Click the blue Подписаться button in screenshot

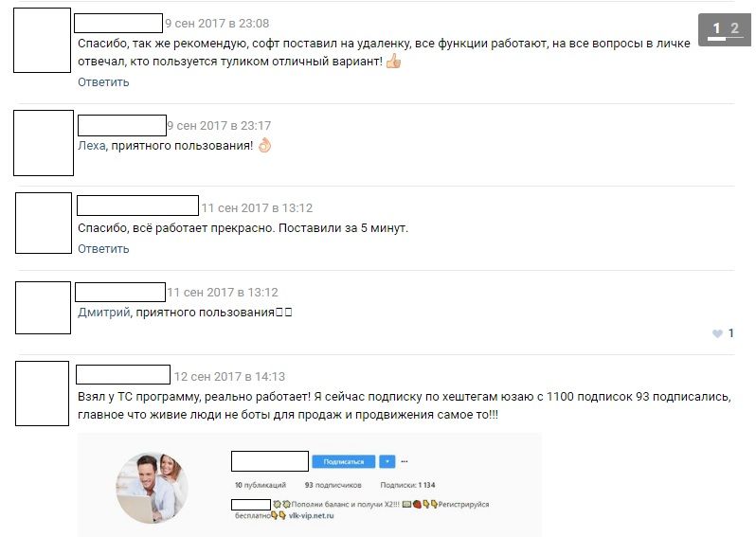tap(343, 462)
